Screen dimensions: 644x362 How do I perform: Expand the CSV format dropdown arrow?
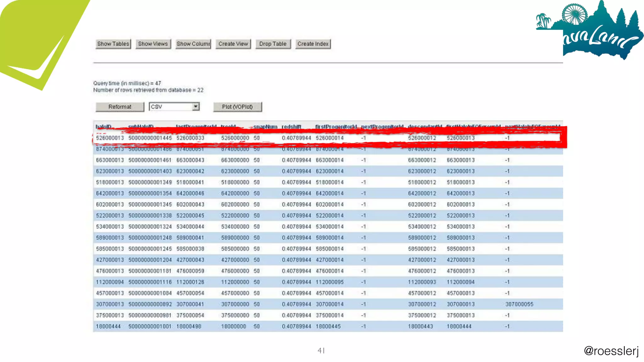click(196, 107)
